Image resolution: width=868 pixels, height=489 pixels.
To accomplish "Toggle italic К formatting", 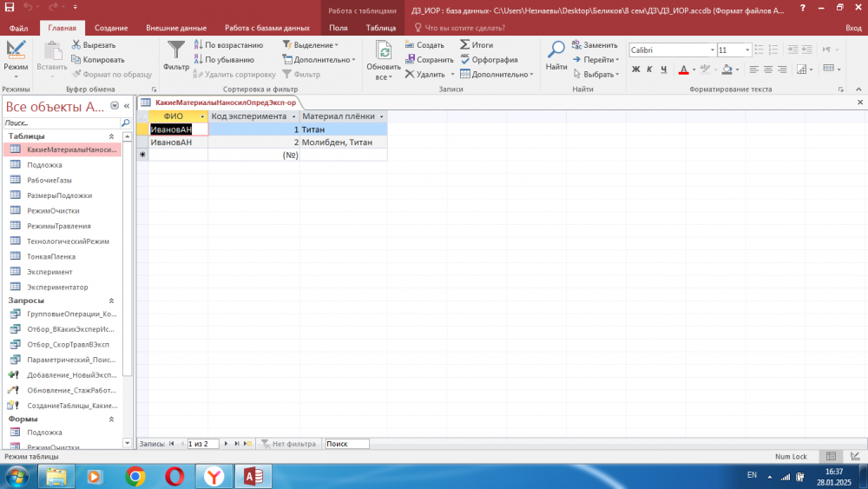I will tap(648, 69).
